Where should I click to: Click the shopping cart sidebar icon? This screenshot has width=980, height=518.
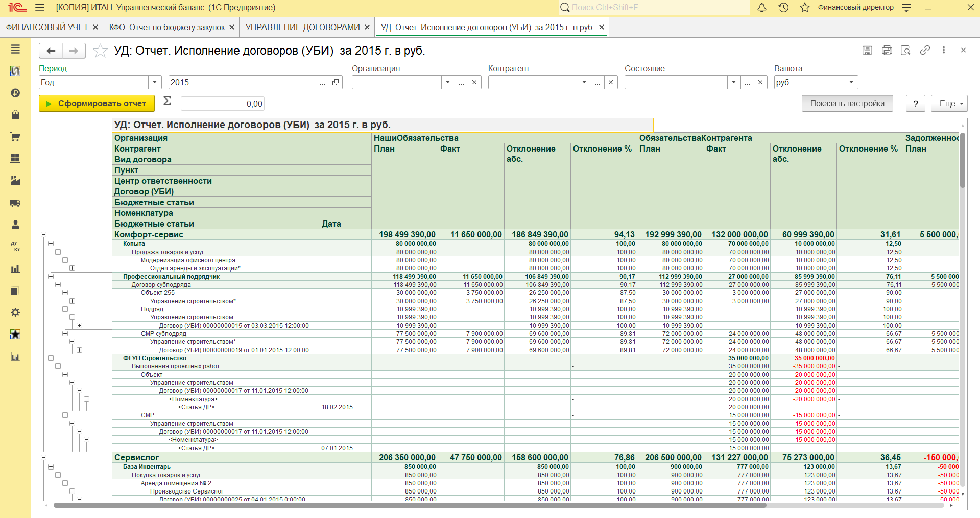coord(15,137)
